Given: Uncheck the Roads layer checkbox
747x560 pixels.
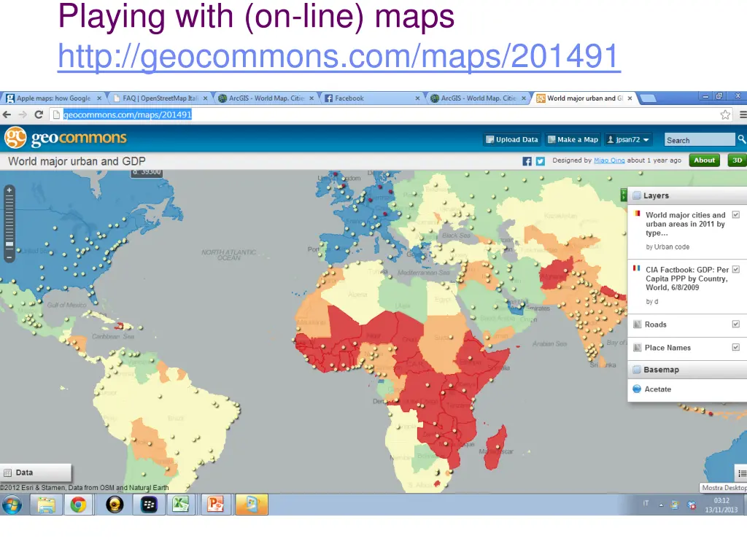Looking at the screenshot, I should point(735,324).
